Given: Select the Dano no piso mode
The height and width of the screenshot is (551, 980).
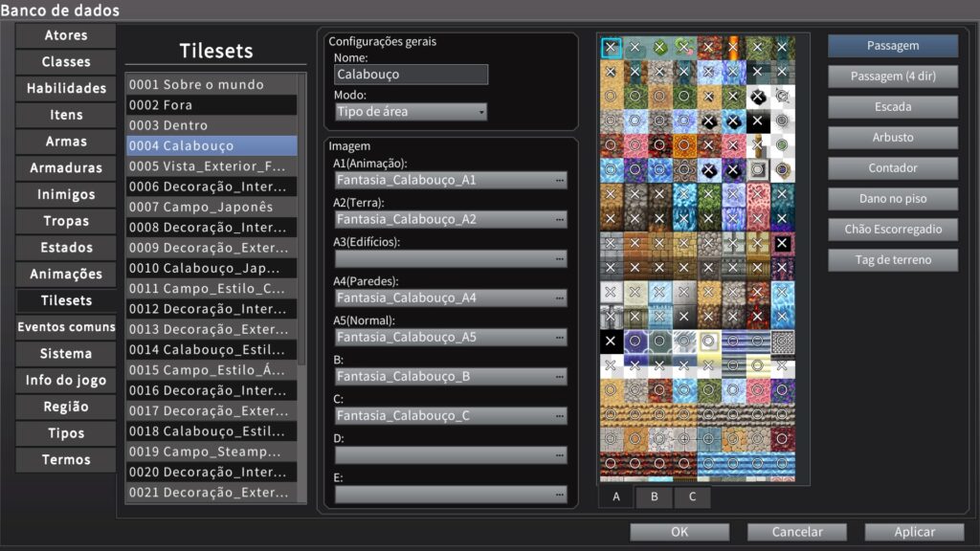Looking at the screenshot, I should pyautogui.click(x=893, y=199).
